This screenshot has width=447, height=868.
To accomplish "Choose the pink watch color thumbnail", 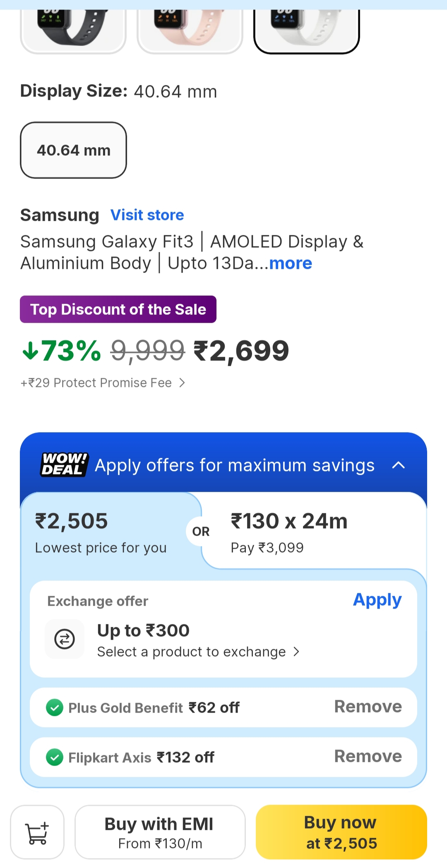I will pyautogui.click(x=190, y=30).
